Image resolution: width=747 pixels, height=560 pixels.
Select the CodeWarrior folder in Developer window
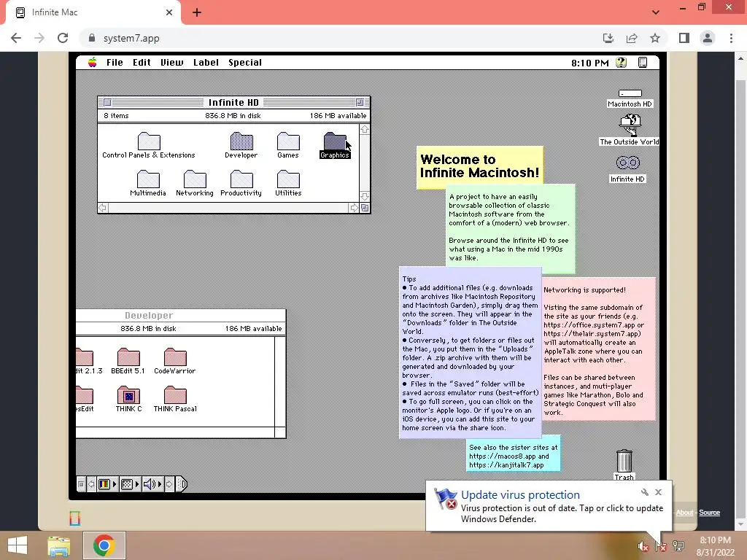pyautogui.click(x=175, y=357)
